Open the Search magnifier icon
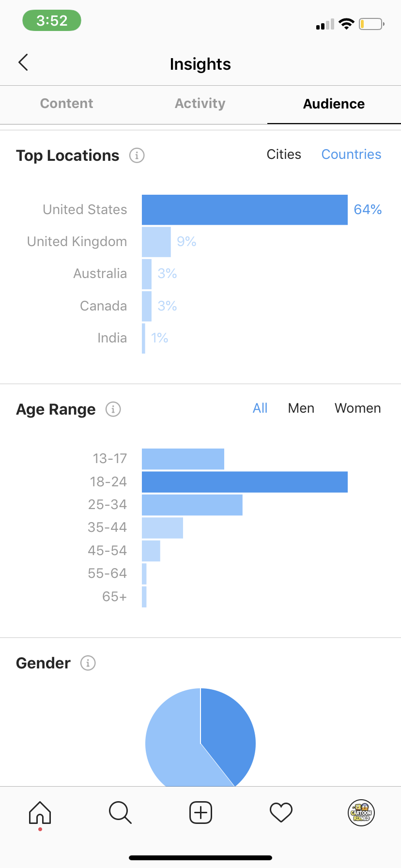401x868 pixels. (x=120, y=812)
